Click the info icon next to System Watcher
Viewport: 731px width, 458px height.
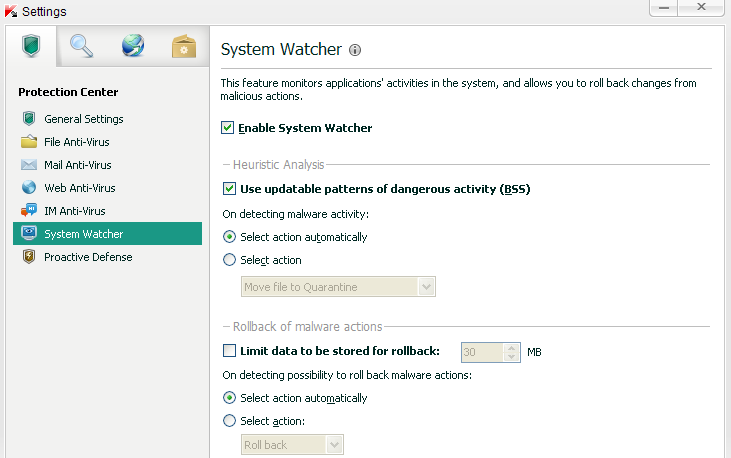pos(355,50)
